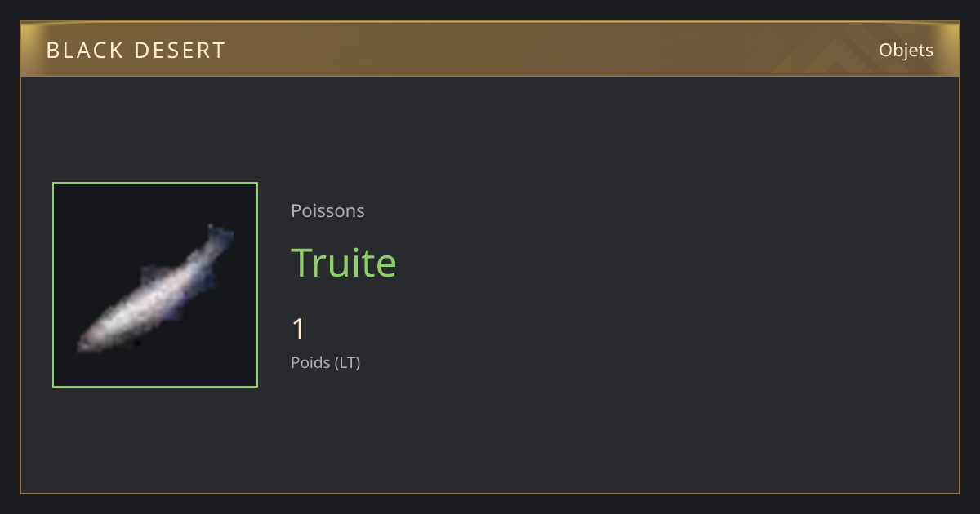980x514 pixels.
Task: Click the Trout fish item icon
Action: [155, 285]
